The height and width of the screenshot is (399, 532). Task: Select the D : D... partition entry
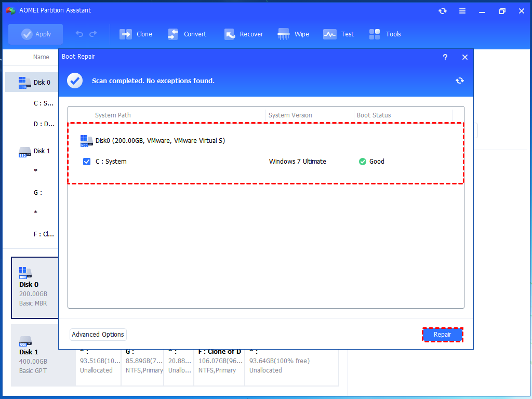pos(44,124)
